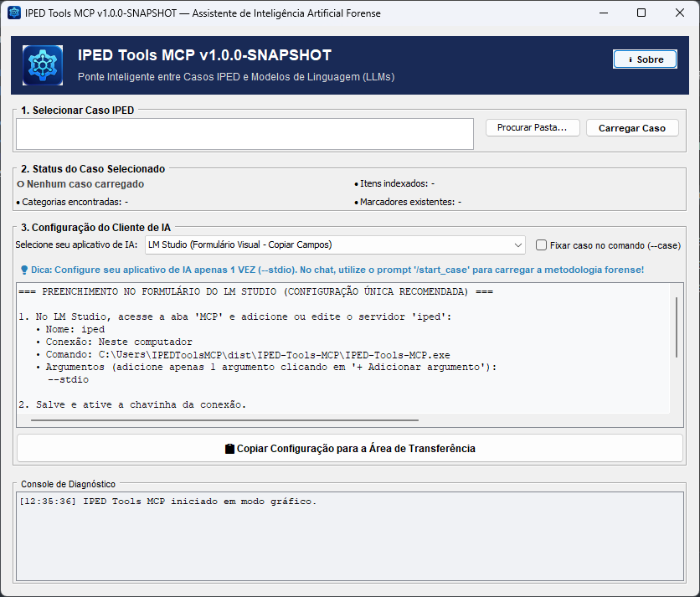Close the IPED Tools MCP window

tap(679, 13)
